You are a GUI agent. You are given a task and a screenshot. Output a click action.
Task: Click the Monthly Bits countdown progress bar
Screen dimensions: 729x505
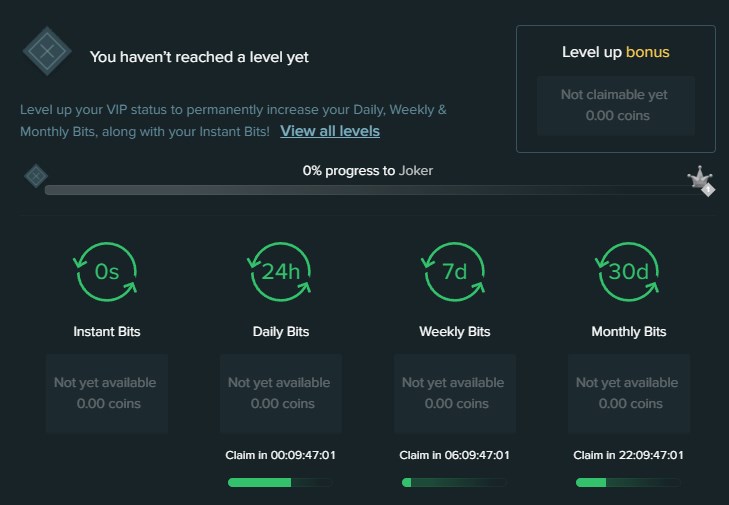629,482
